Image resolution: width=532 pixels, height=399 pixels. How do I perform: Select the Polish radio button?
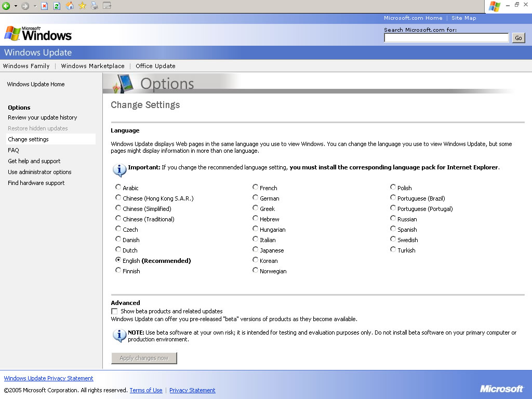coord(393,187)
